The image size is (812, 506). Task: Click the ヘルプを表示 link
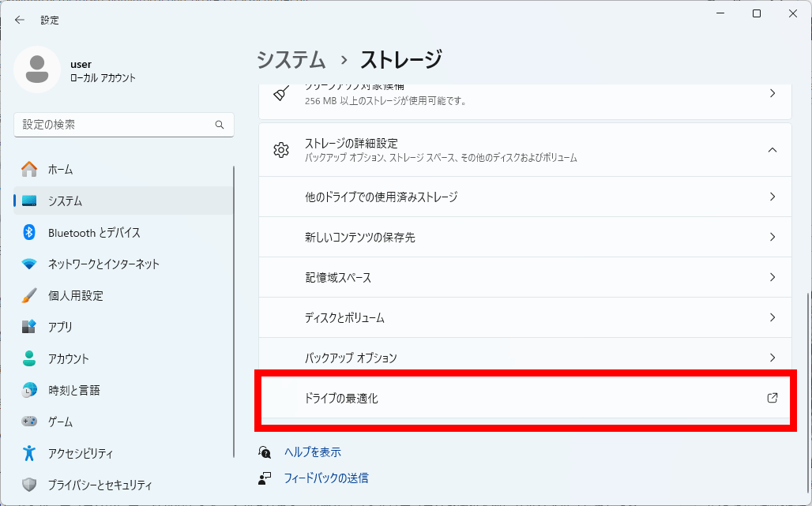pyautogui.click(x=312, y=452)
